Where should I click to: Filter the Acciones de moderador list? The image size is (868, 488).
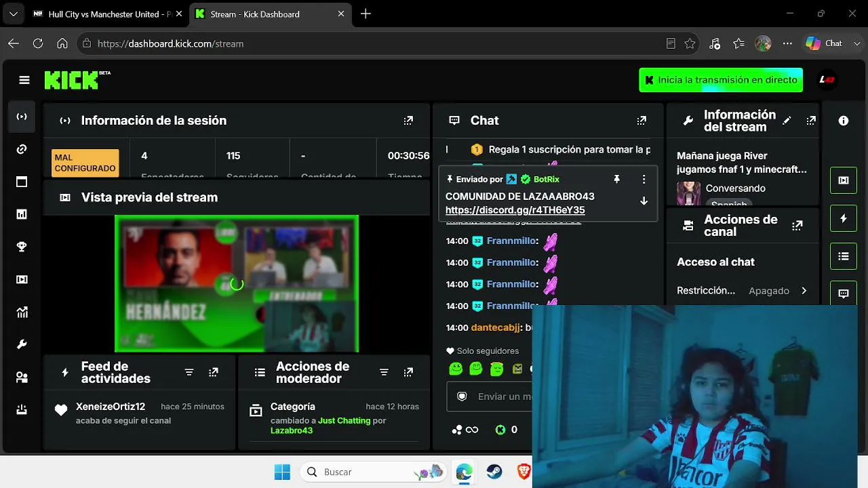[x=384, y=372]
